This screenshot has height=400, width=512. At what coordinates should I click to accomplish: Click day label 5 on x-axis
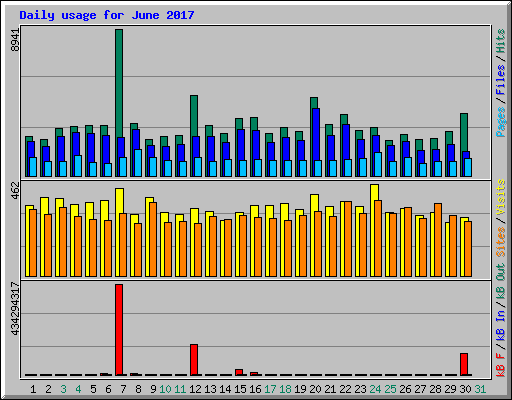tap(93, 389)
